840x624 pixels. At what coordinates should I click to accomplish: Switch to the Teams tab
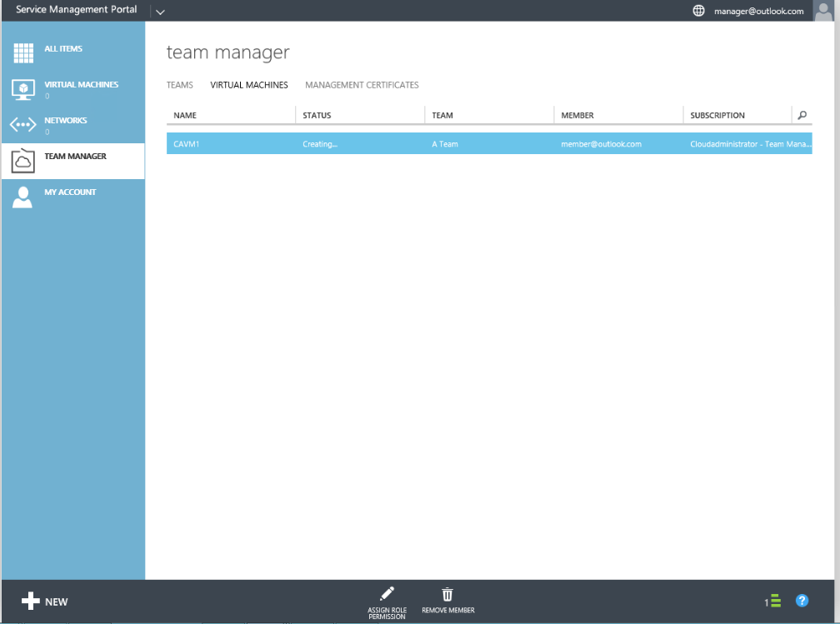coord(179,85)
